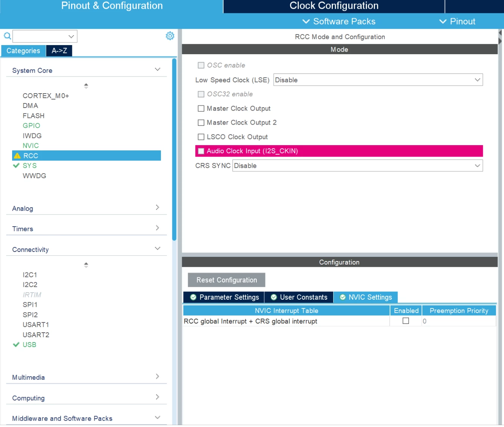Image resolution: width=504 pixels, height=427 pixels.
Task: Click RCC global Interrupt + CRS row text
Action: tap(250, 321)
